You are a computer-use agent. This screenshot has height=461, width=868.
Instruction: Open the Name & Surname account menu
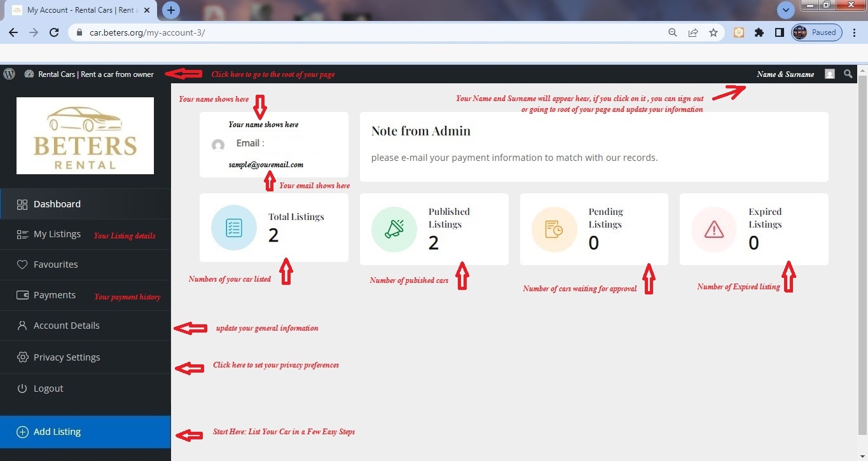point(785,74)
